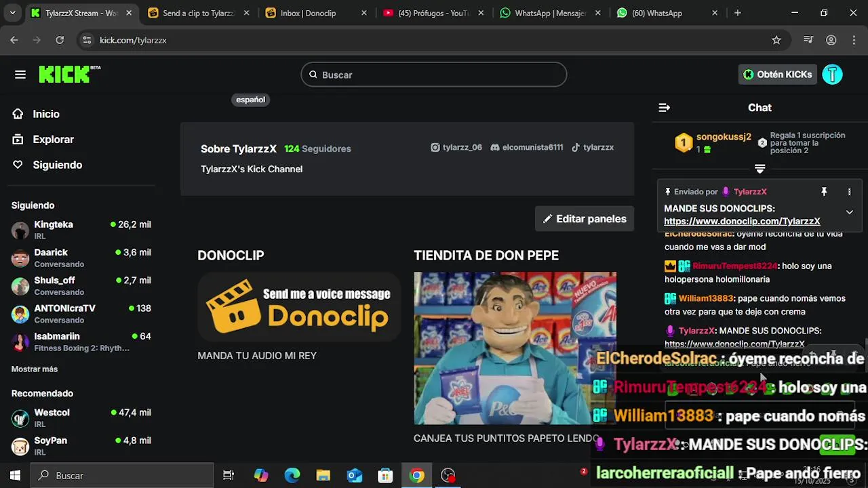Image resolution: width=868 pixels, height=488 pixels.
Task: Open the hamburger menu beside KICK logo
Action: click(x=20, y=75)
